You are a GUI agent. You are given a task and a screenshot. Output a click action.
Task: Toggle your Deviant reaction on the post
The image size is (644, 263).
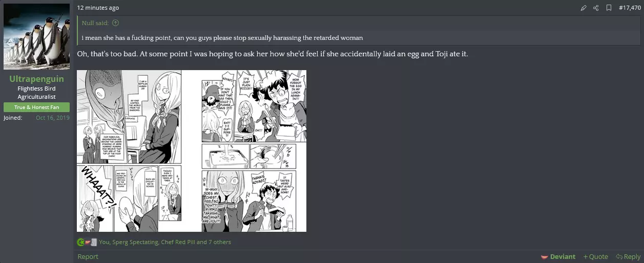pyautogui.click(x=558, y=256)
